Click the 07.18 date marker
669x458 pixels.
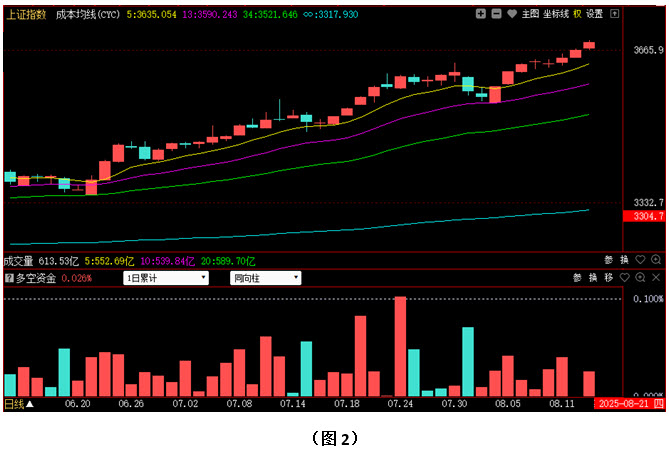[346, 403]
